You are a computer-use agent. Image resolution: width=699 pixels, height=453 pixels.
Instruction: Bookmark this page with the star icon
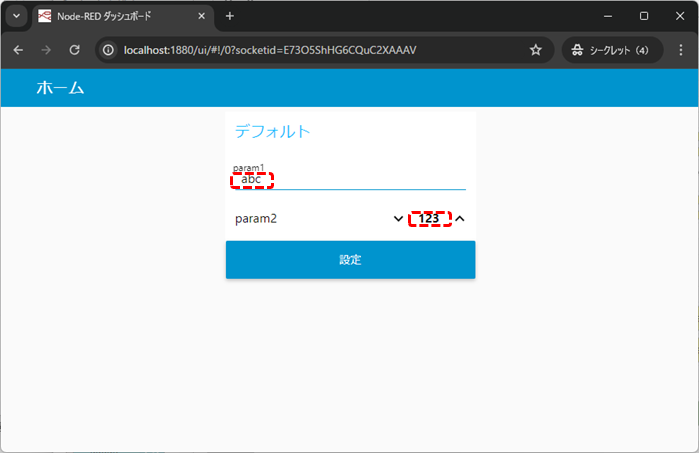click(535, 50)
